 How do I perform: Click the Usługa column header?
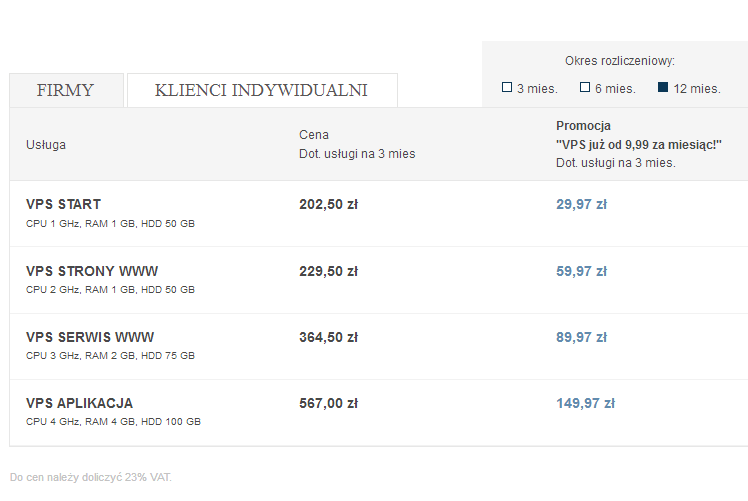[46, 145]
